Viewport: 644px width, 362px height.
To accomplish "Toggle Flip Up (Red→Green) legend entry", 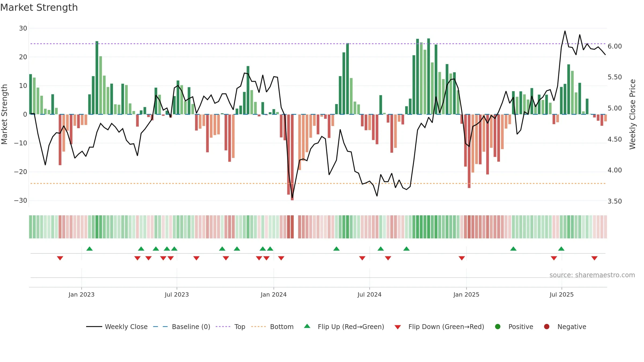I will coord(344,327).
